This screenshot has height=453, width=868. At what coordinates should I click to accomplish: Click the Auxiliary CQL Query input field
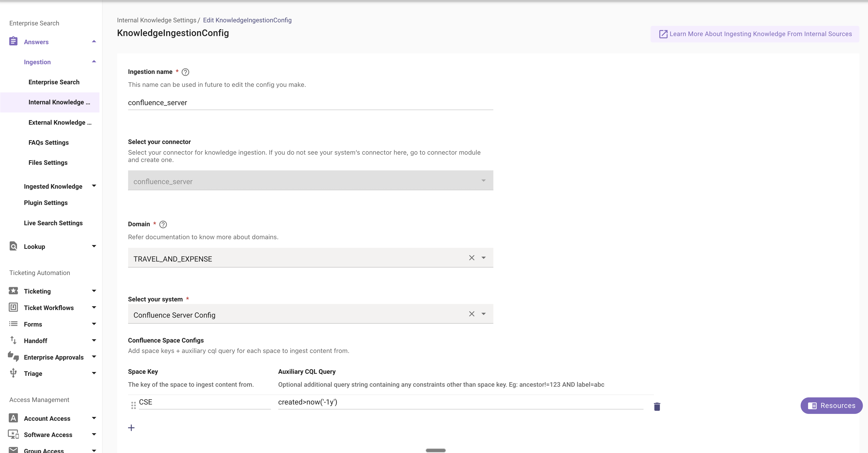[x=460, y=402]
